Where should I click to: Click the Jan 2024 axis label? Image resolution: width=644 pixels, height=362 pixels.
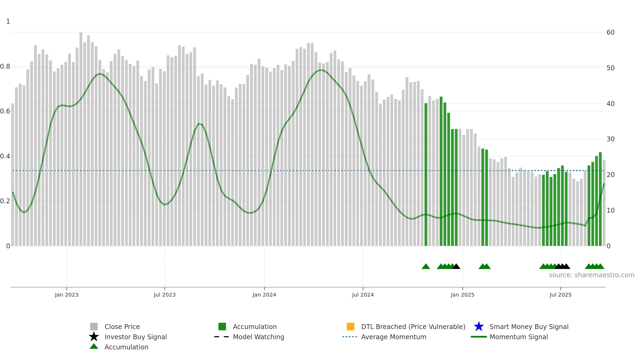[264, 295]
